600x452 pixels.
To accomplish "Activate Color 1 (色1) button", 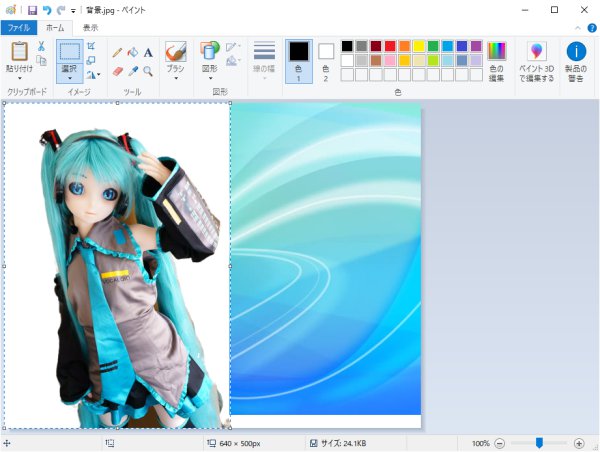I will 298,61.
